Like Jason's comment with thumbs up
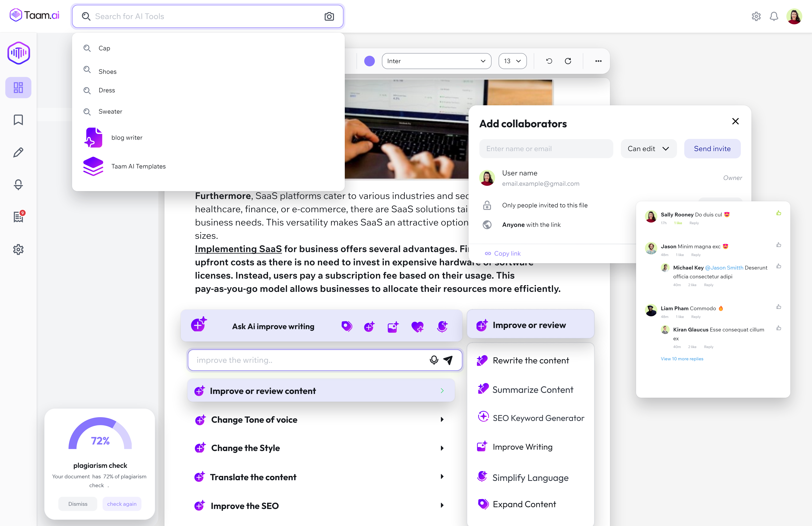Viewport: 812px width, 526px height. 779,245
